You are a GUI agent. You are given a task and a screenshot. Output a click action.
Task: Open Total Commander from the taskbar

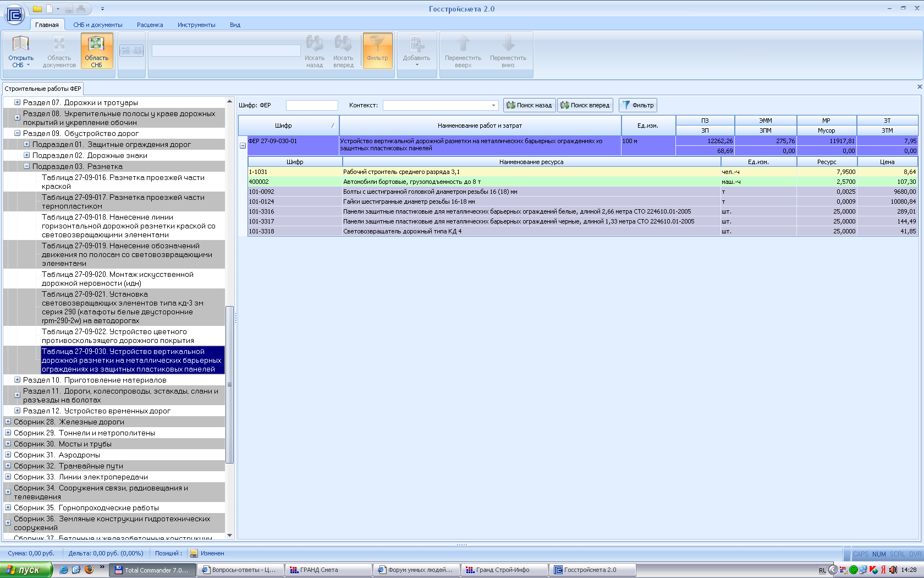click(152, 570)
